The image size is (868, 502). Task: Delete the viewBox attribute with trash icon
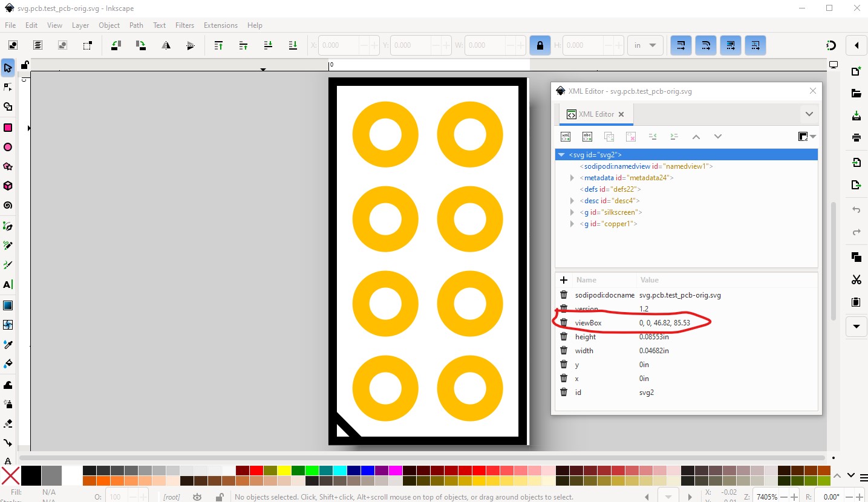pyautogui.click(x=564, y=323)
